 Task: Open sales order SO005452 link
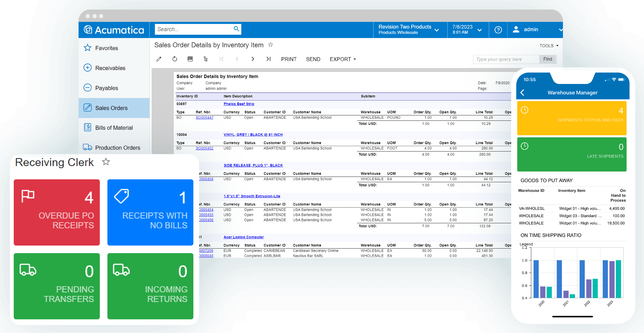point(204,148)
